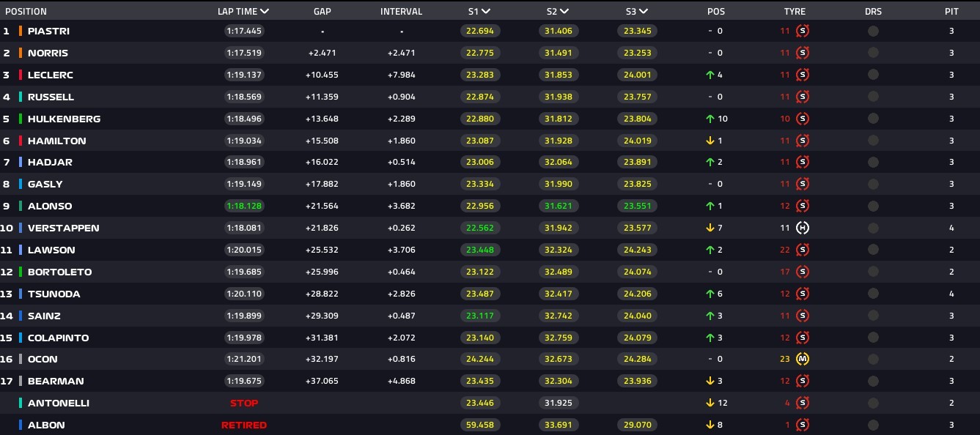Click Hulkenberg's green up arrow
This screenshot has height=435, width=980.
[x=710, y=119]
